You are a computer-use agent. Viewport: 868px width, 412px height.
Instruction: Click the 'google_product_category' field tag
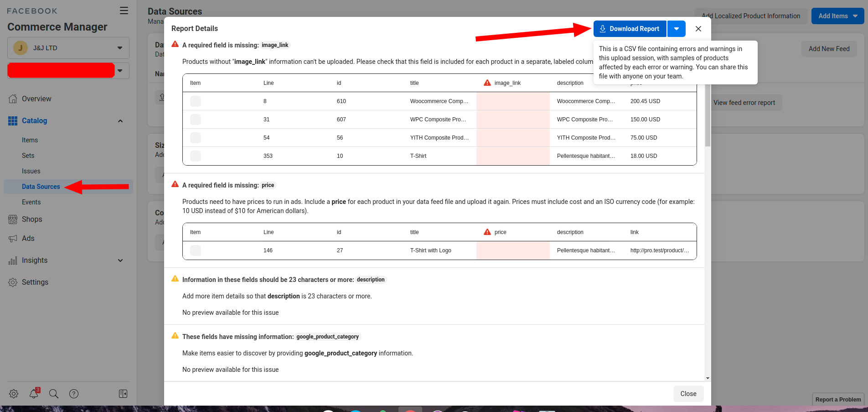328,337
